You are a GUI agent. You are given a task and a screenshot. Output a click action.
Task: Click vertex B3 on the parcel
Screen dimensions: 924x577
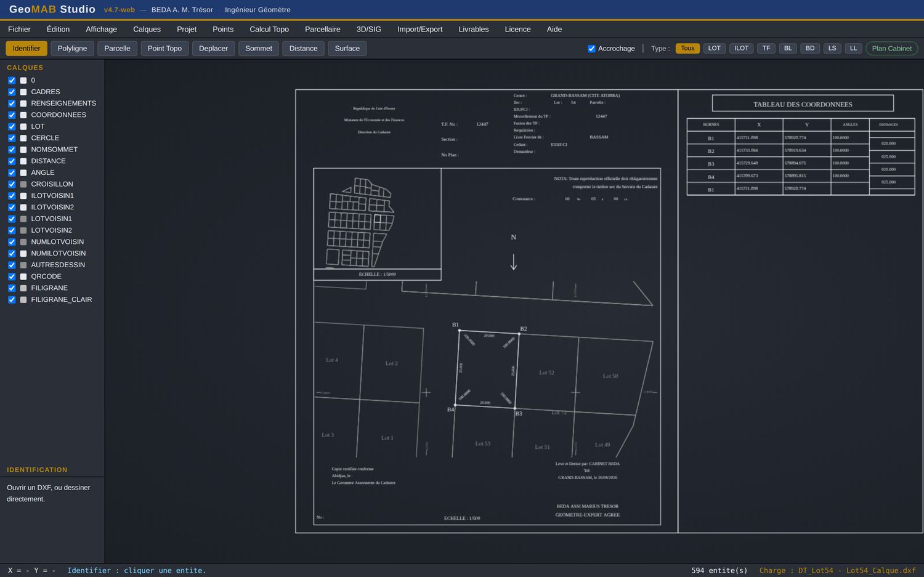coord(515,408)
